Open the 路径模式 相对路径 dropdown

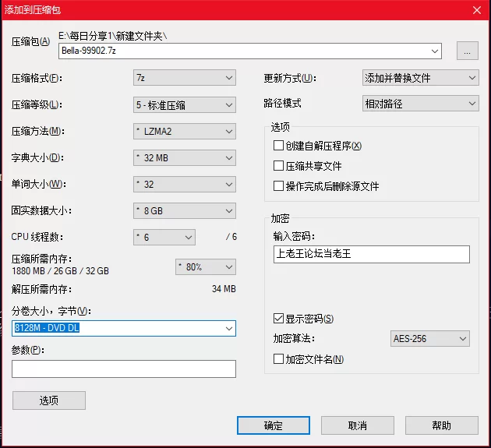(421, 104)
